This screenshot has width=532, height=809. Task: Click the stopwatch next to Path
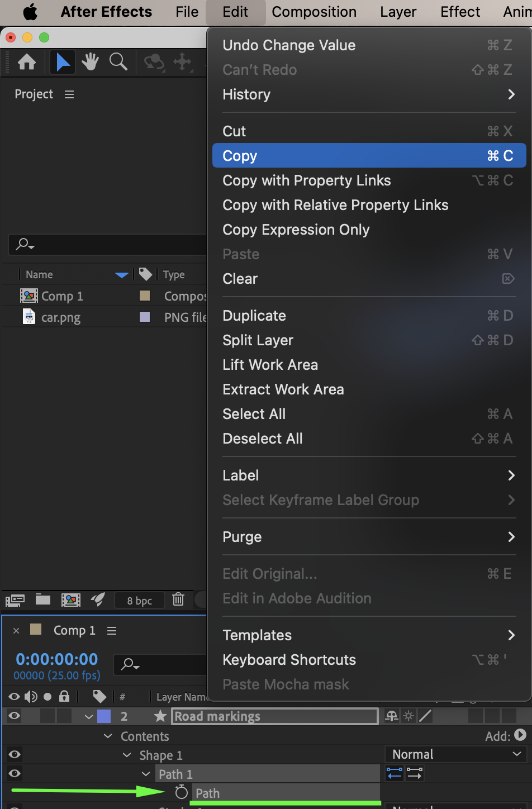[181, 792]
